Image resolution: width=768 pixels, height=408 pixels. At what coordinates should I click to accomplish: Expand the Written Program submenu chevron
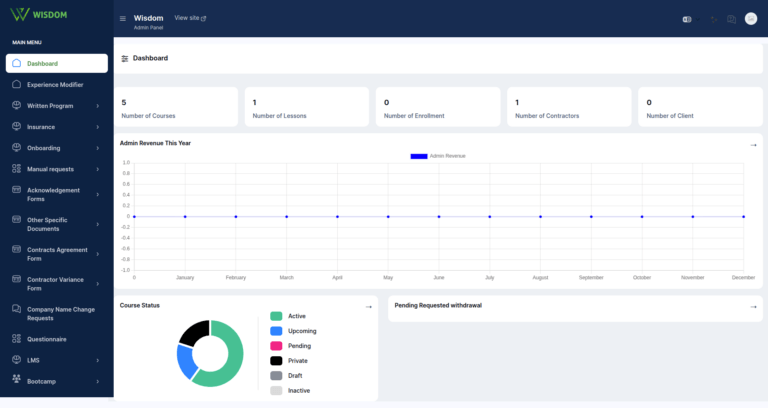pyautogui.click(x=97, y=106)
